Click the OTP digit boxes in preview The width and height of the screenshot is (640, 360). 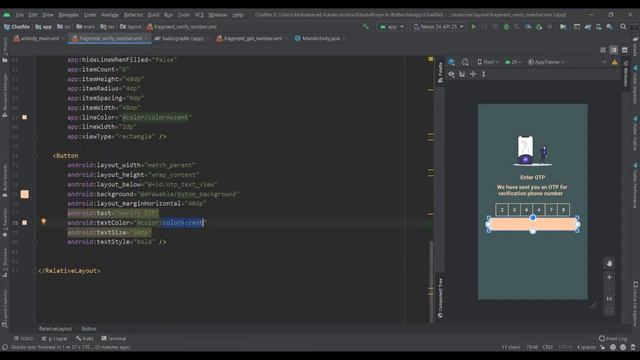click(533, 209)
